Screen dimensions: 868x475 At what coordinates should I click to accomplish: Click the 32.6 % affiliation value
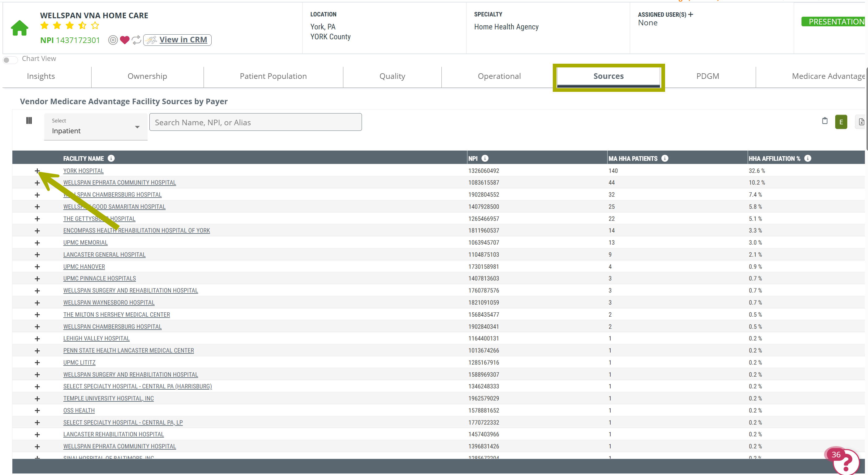[757, 171]
